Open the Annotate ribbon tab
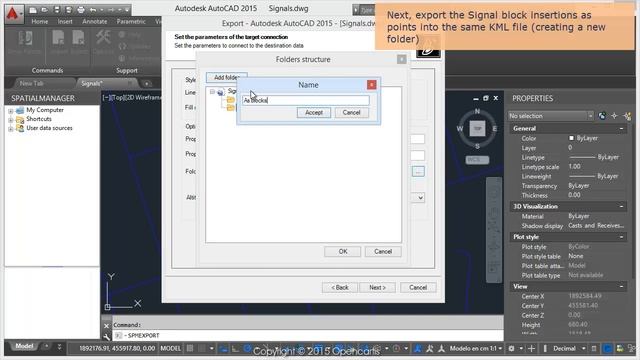Viewport: 640px width, 360px height. click(95, 22)
